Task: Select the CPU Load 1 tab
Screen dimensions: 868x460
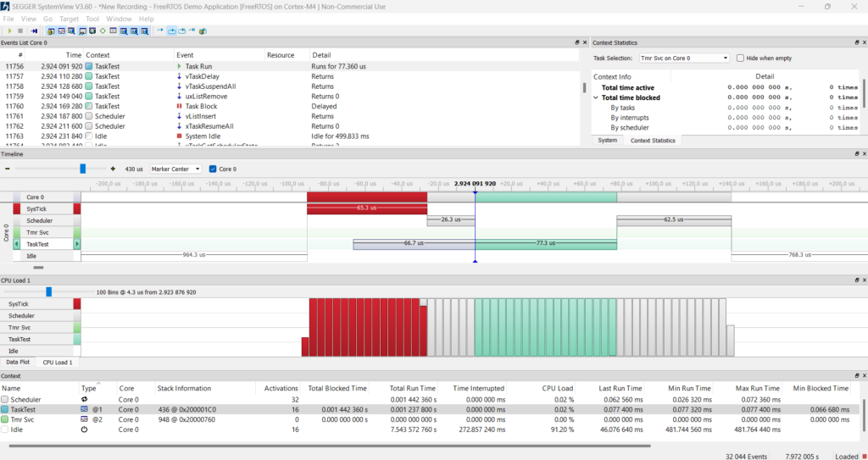Action: [58, 362]
